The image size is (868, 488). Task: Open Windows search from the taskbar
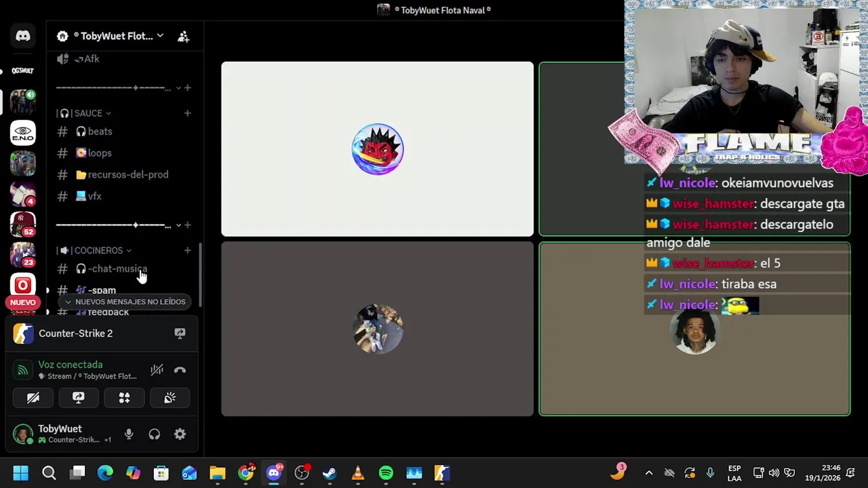click(49, 472)
